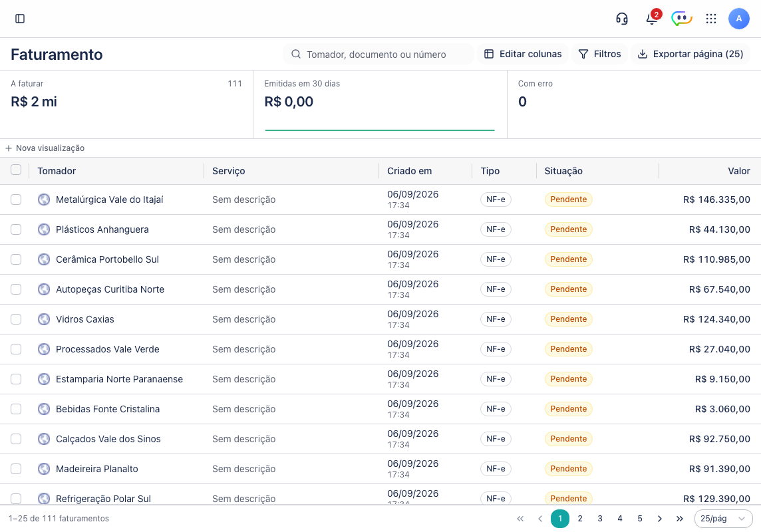Click globe icon beside Metalúrgica Vale do Itajaí
Screen dimensions: 761x532
click(x=44, y=199)
